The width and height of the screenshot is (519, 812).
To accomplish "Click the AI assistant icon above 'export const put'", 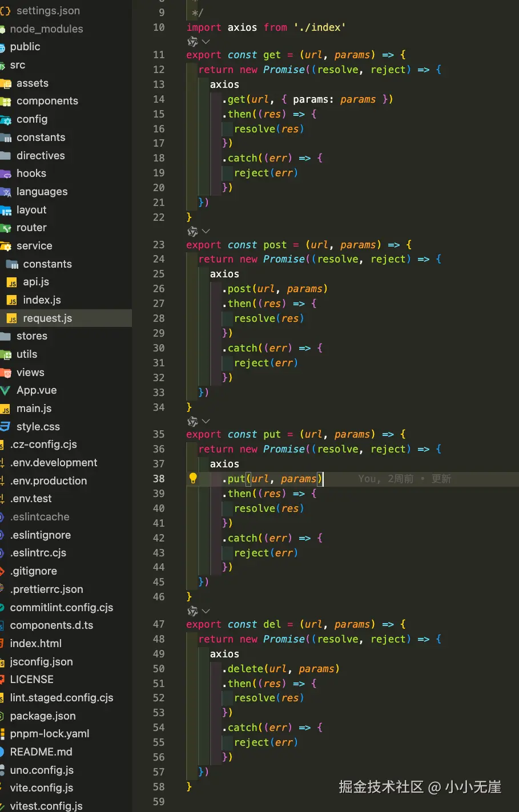I will (192, 421).
